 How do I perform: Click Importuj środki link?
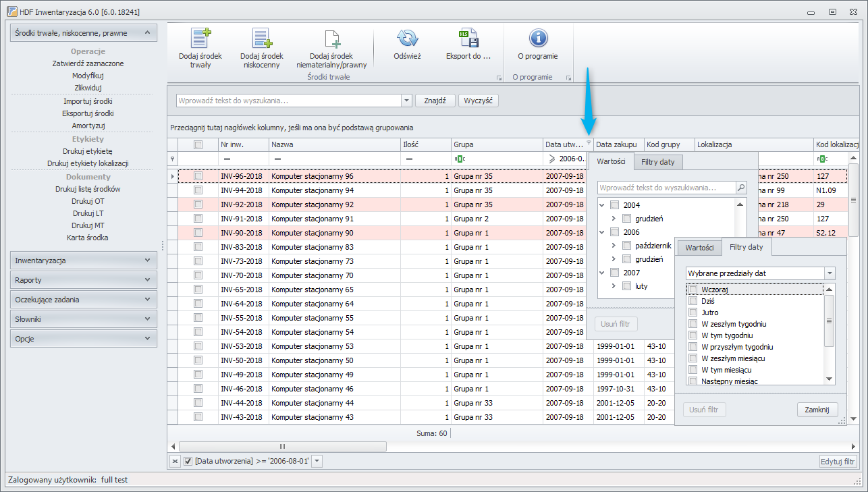[x=88, y=101]
